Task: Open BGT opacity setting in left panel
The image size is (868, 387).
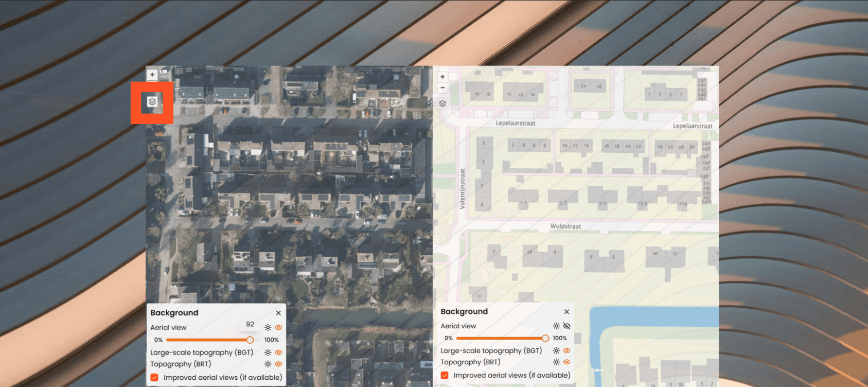Action: pyautogui.click(x=268, y=353)
